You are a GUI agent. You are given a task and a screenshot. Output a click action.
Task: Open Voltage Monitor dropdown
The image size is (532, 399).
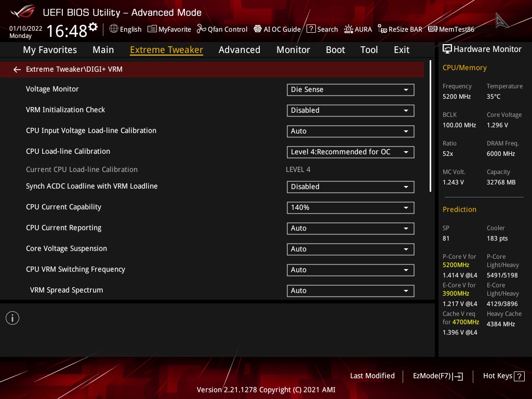[x=351, y=89]
